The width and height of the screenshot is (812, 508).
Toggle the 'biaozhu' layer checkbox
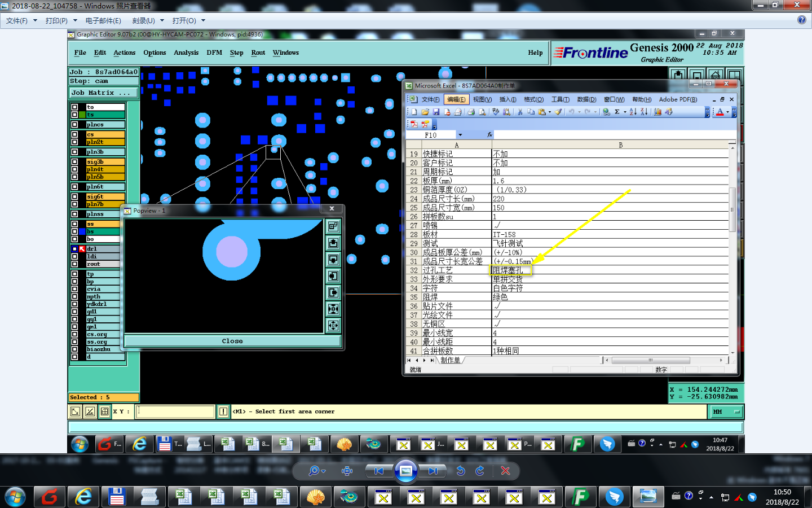[74, 349]
